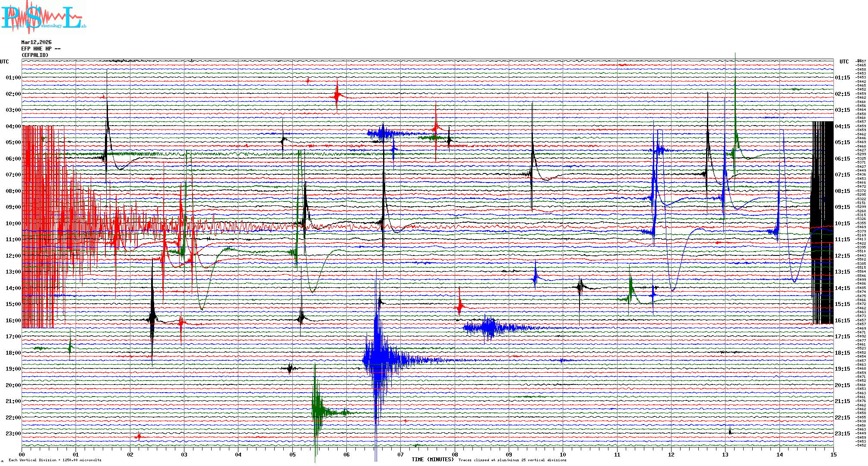Select the 01:15 time label on right
This screenshot has width=868, height=466.
coord(842,78)
